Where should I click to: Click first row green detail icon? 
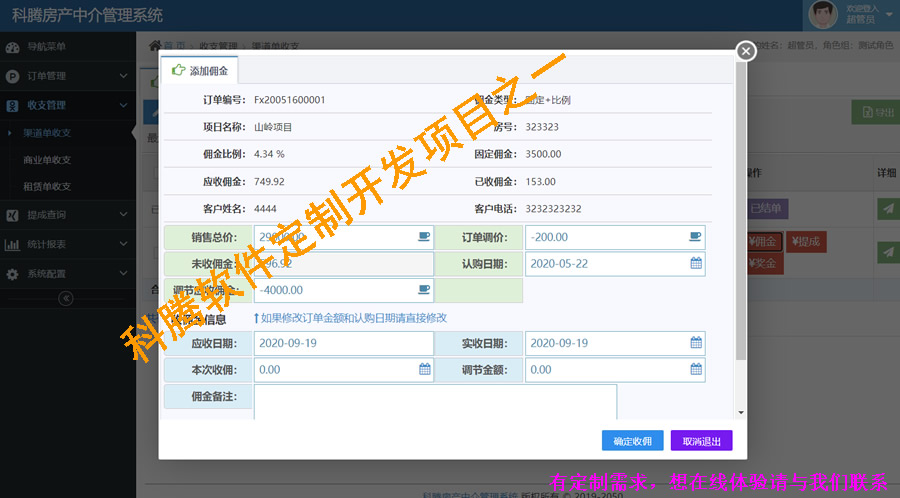click(889, 208)
